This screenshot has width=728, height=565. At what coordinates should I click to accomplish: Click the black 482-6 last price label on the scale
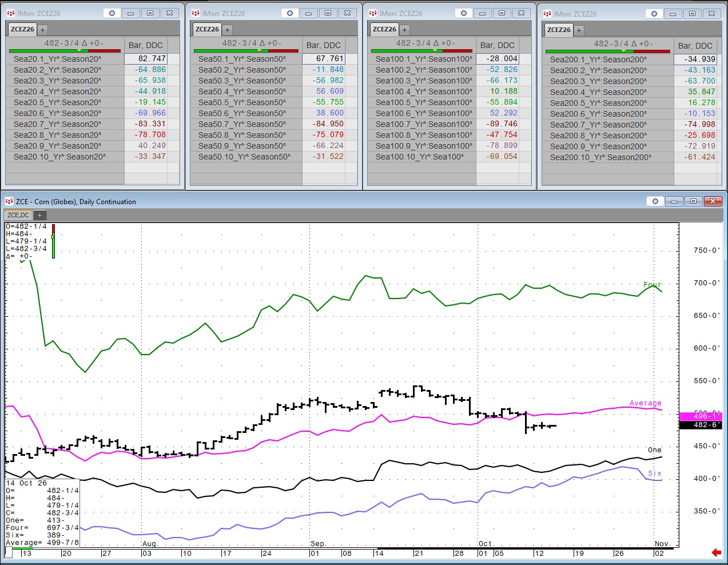pyautogui.click(x=701, y=425)
